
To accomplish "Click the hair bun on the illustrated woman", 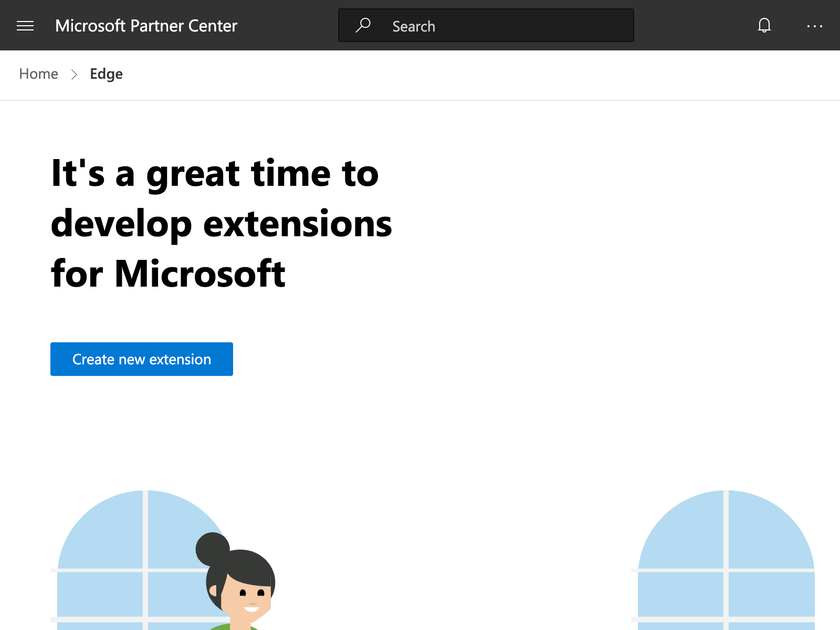I will click(212, 549).
